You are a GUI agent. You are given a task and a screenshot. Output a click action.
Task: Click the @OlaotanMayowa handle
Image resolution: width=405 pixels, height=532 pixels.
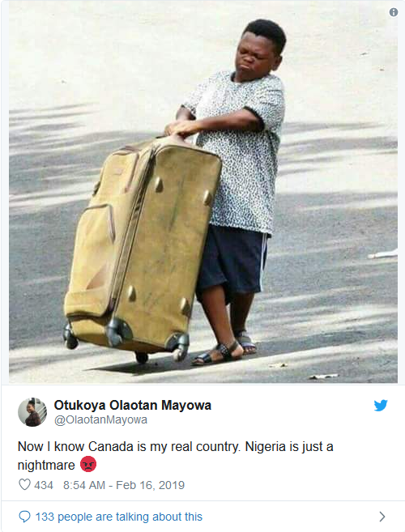(100, 419)
